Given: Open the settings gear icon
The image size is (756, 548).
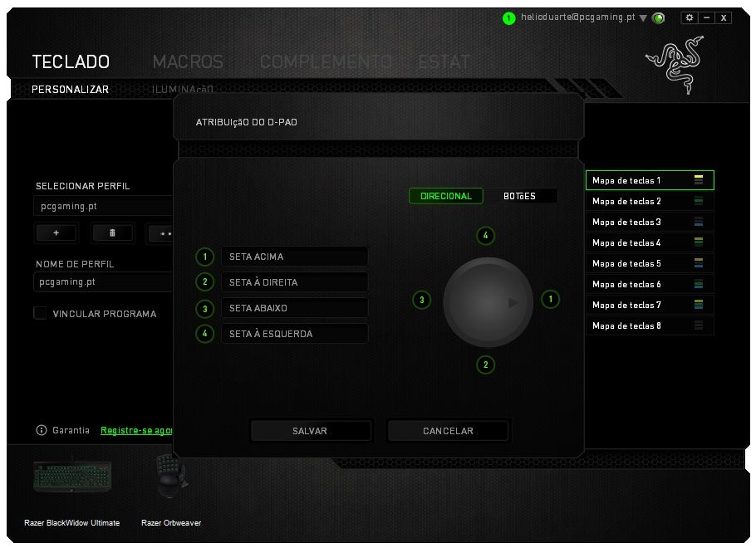Looking at the screenshot, I should point(689,17).
